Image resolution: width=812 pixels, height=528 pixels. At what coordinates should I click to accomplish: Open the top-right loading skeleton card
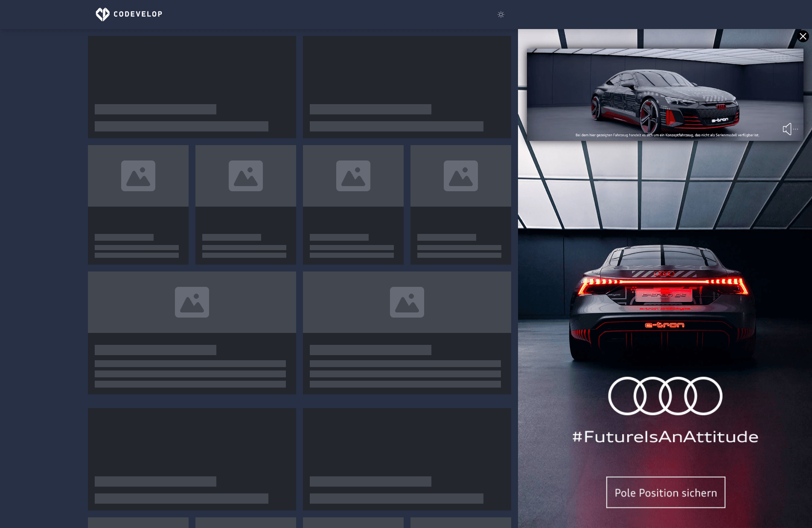point(407,87)
